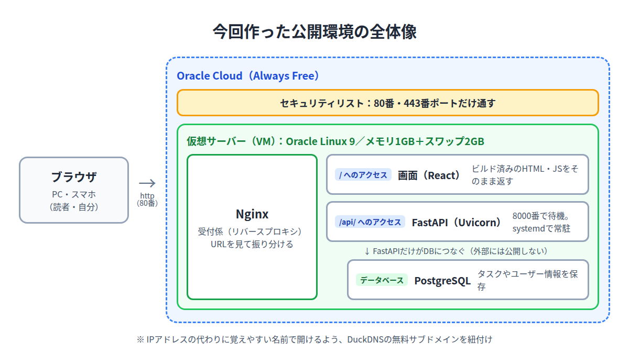
Task: Click 受付係（リバースプロキシ）text
Action: pyautogui.click(x=252, y=231)
